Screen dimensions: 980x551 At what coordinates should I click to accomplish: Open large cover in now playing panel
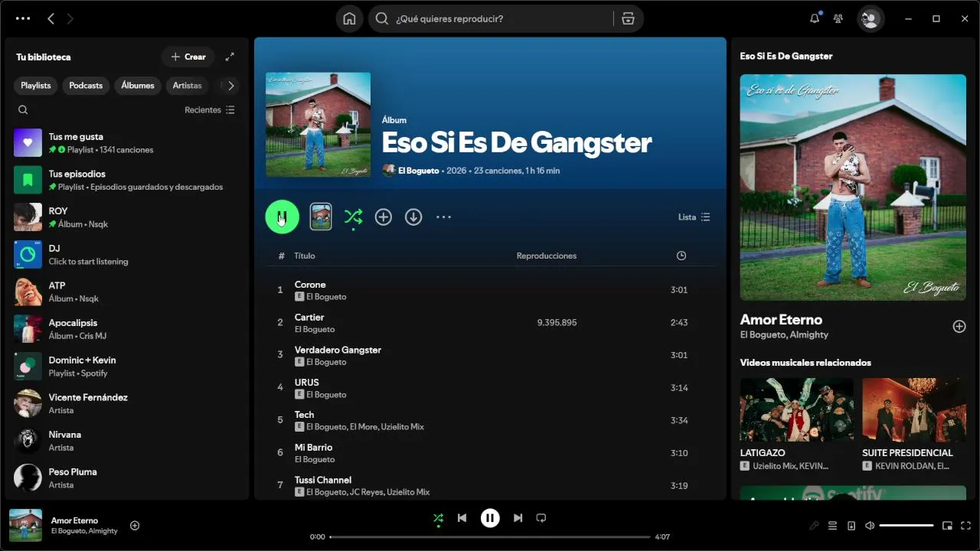[x=853, y=187]
